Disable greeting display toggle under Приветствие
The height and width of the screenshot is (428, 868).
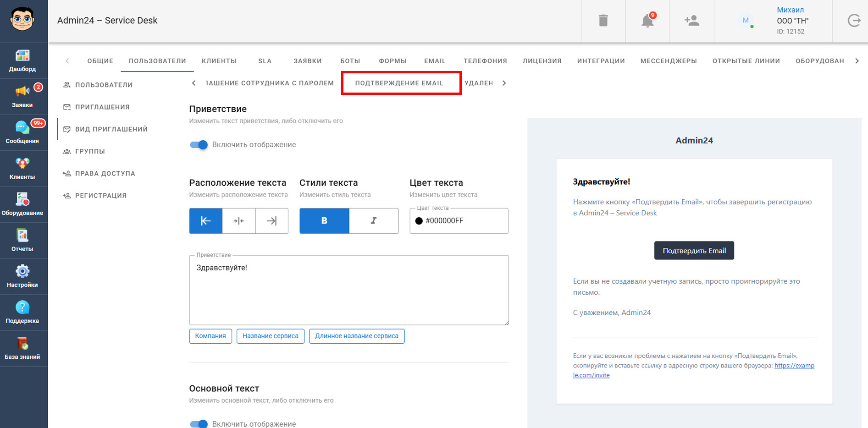coord(199,145)
